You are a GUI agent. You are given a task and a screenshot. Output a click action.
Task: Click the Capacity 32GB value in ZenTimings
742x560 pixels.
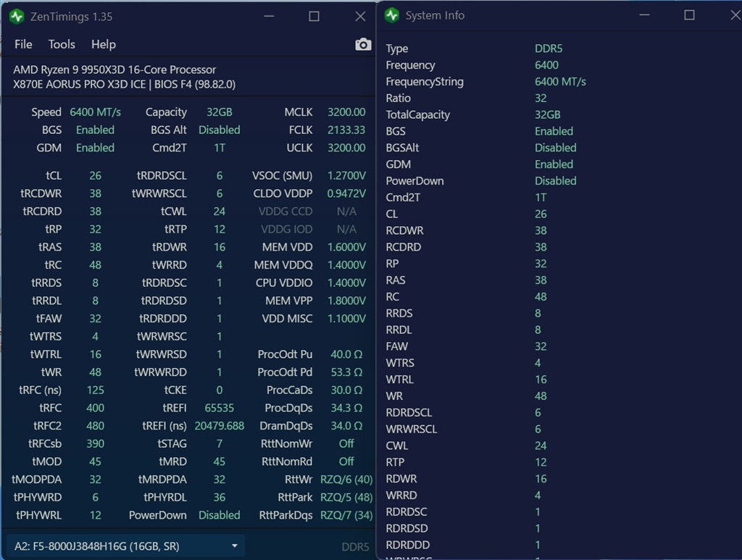[219, 112]
